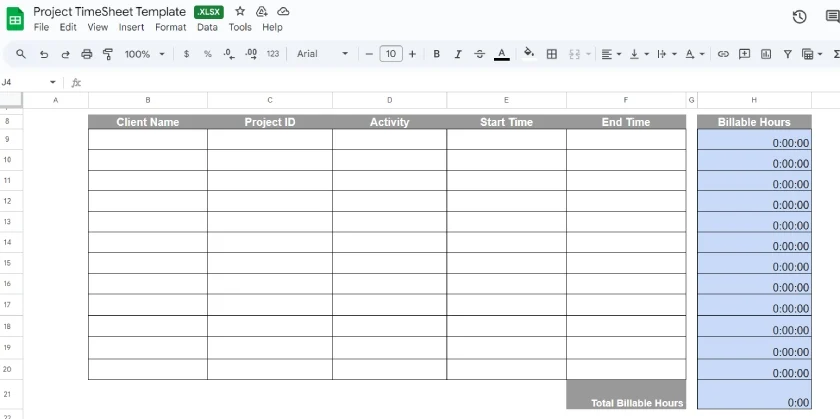Viewport: 840px width, 419px height.
Task: Check the cloud document status icon
Action: (x=283, y=11)
